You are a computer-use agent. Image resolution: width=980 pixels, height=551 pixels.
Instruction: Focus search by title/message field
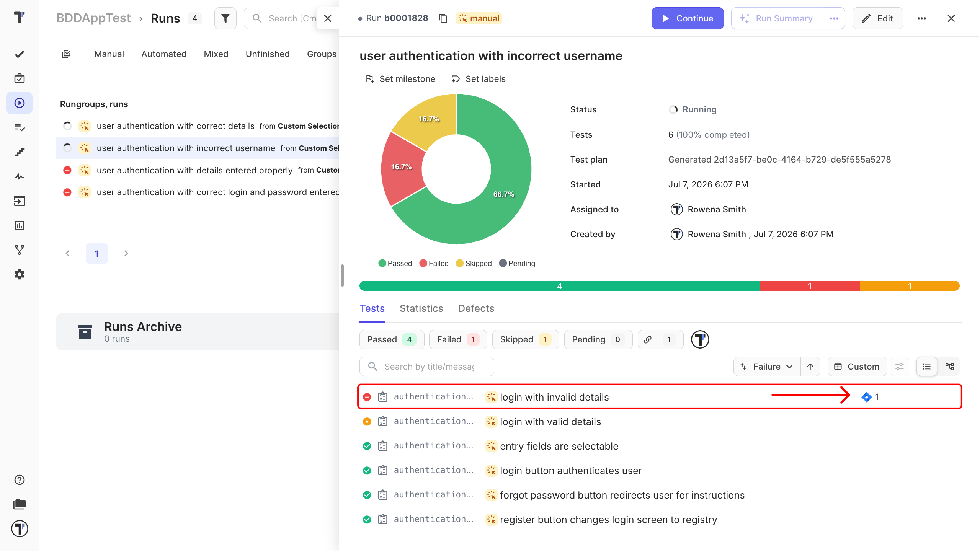(x=427, y=367)
